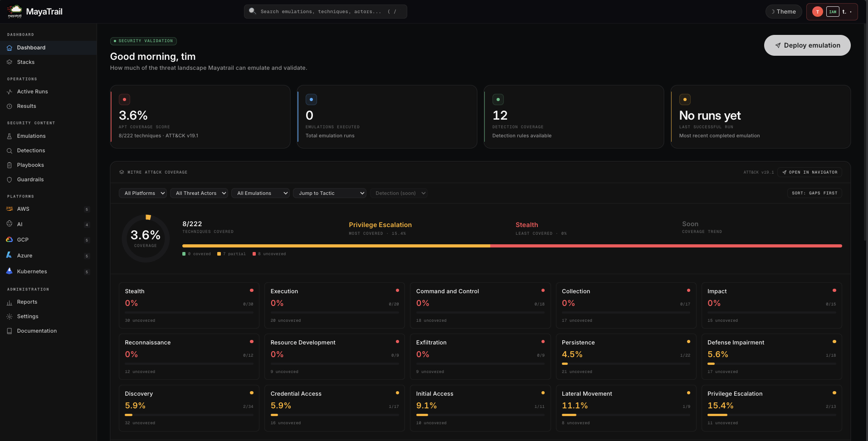Go to the Stacks page
Image resolution: width=868 pixels, height=441 pixels.
(x=49, y=62)
